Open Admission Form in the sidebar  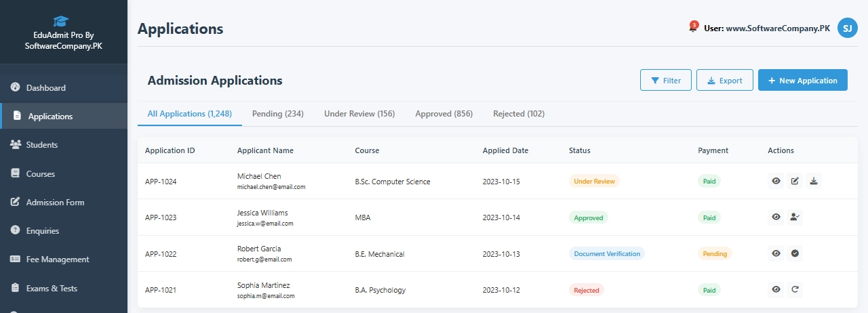click(64, 202)
